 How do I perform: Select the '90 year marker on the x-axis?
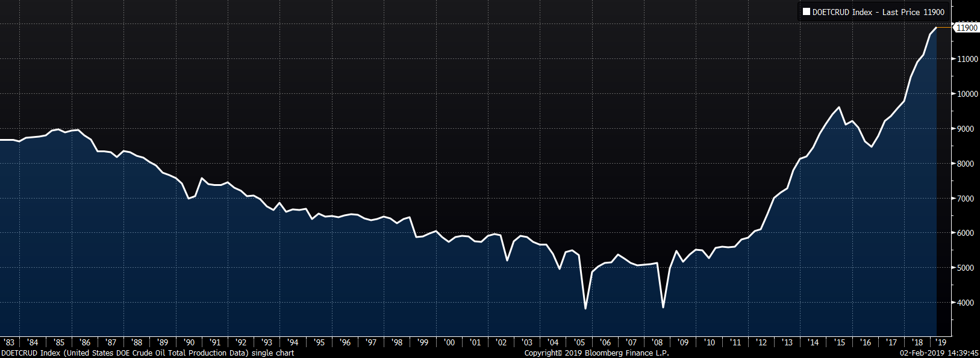(x=189, y=342)
